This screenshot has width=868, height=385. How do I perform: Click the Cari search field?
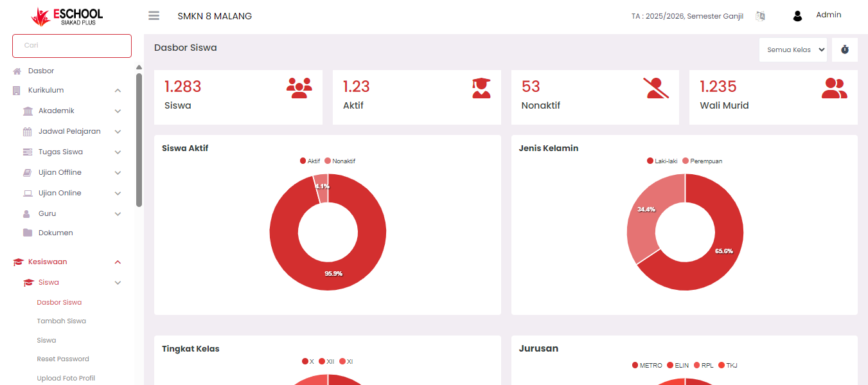(72, 46)
